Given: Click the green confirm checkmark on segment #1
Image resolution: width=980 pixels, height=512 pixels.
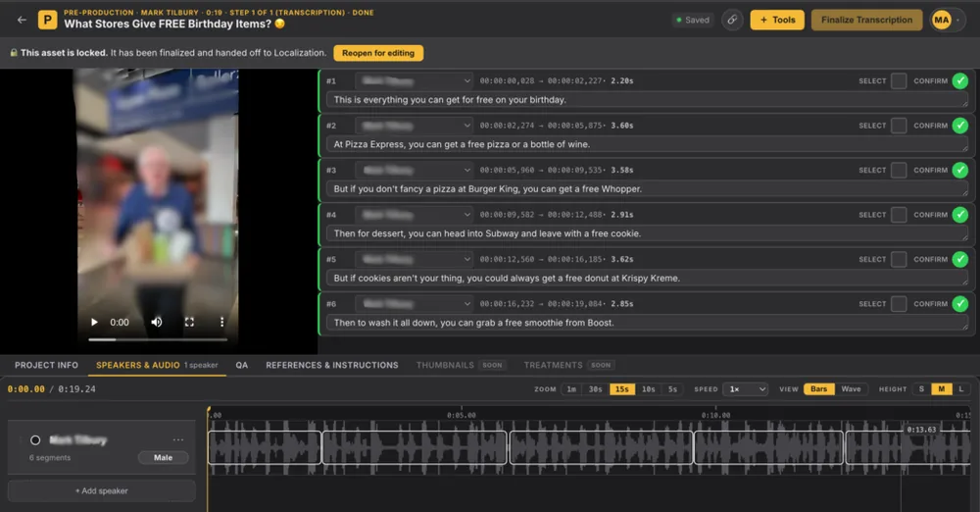Looking at the screenshot, I should pos(960,80).
